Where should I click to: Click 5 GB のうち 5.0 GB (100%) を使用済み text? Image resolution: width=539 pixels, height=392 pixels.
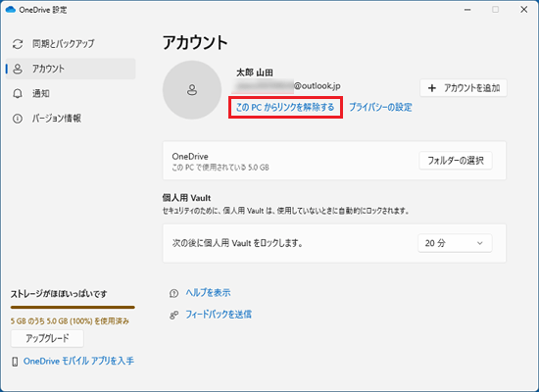pos(70,321)
